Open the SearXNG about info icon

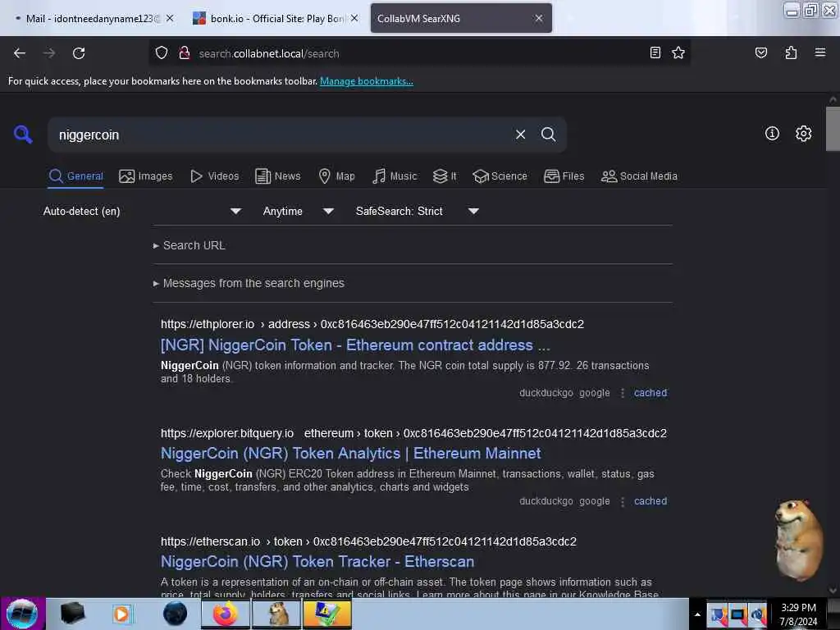tap(771, 134)
